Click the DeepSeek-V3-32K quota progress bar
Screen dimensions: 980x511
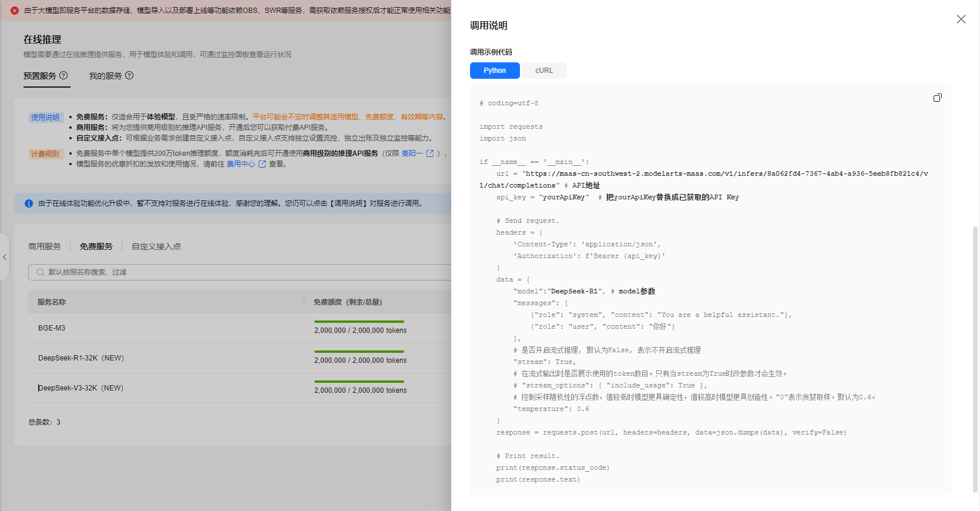(x=359, y=382)
